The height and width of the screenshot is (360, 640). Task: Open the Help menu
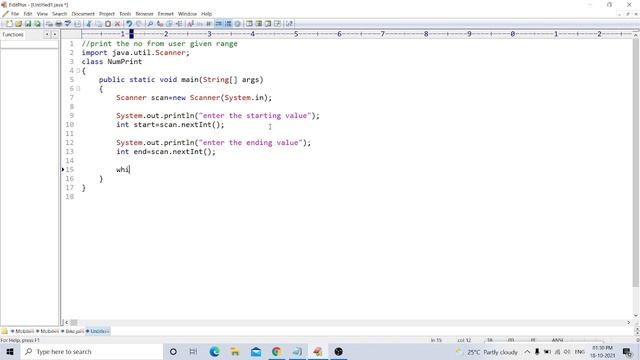click(207, 14)
